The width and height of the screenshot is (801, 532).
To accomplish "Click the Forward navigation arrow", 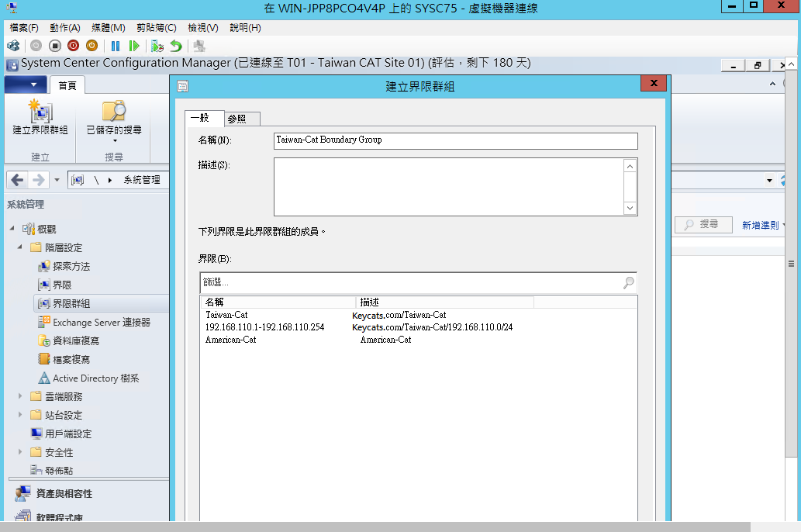I will (38, 180).
